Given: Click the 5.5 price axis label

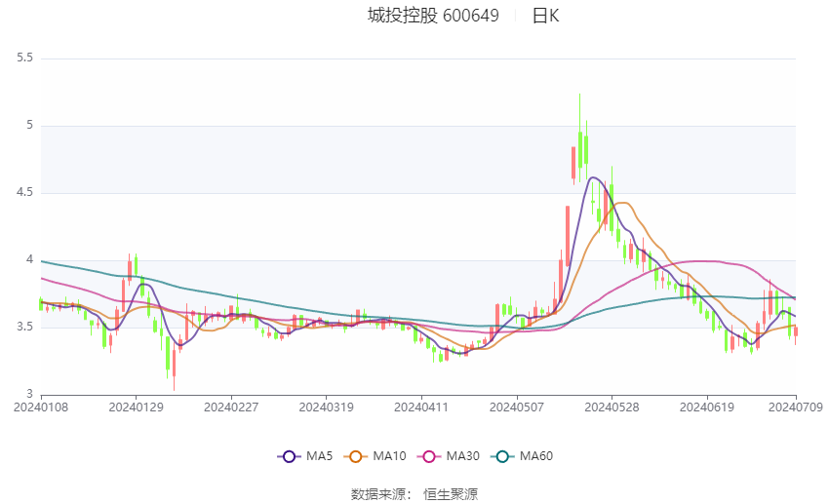Looking at the screenshot, I should coord(24,58).
